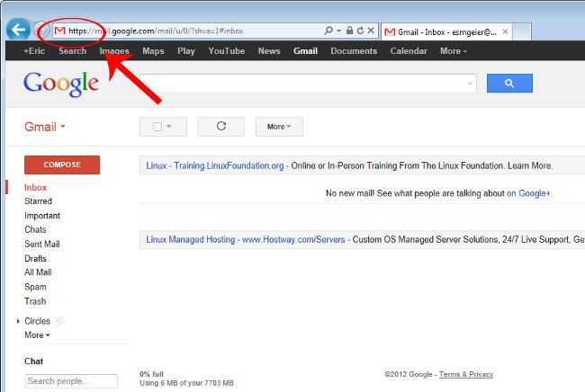Click the stop loading X in address bar
This screenshot has width=585, height=392.
370,31
